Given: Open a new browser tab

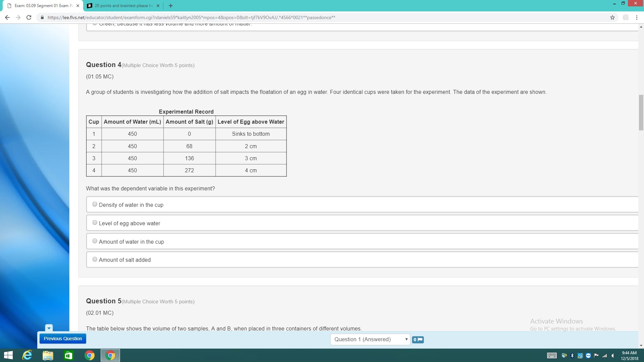Looking at the screenshot, I should click(x=170, y=6).
